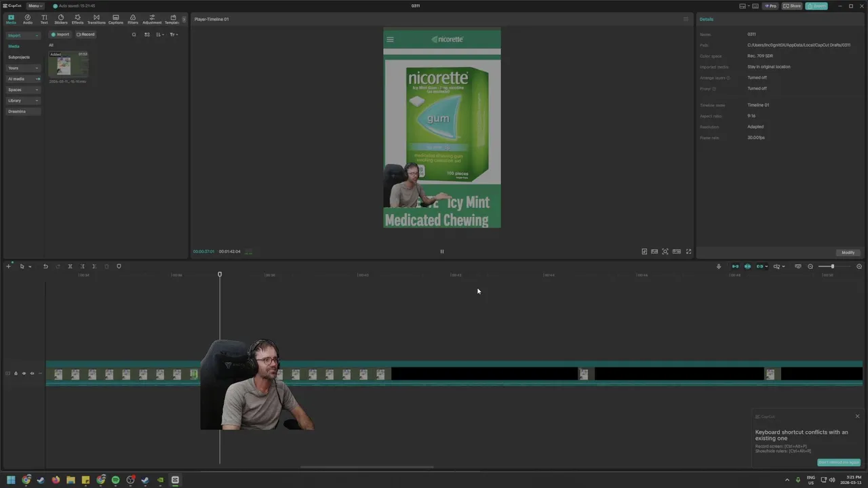Hide the main video track
The height and width of the screenshot is (488, 868).
24,373
